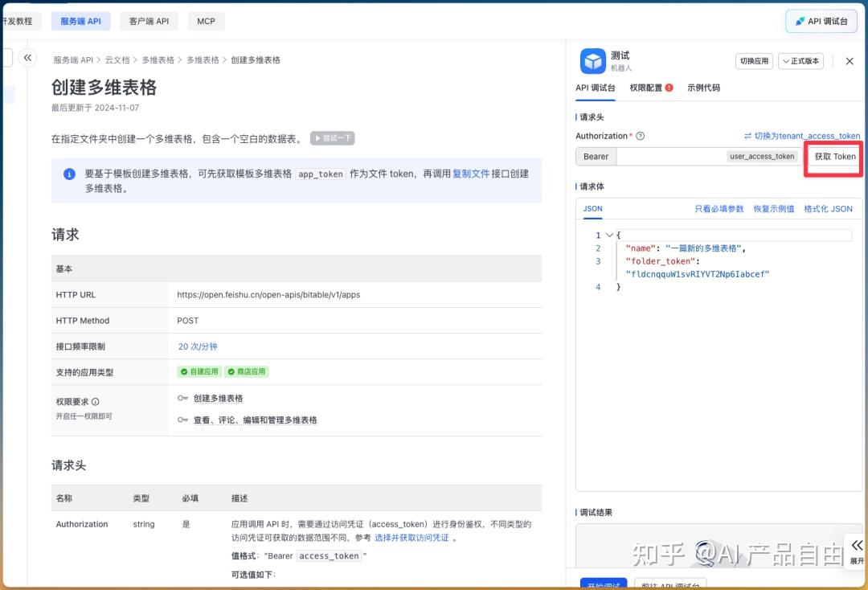The height and width of the screenshot is (590, 868).
Task: Collapse the left sidebar with the double-chevron icon
Action: [27, 58]
